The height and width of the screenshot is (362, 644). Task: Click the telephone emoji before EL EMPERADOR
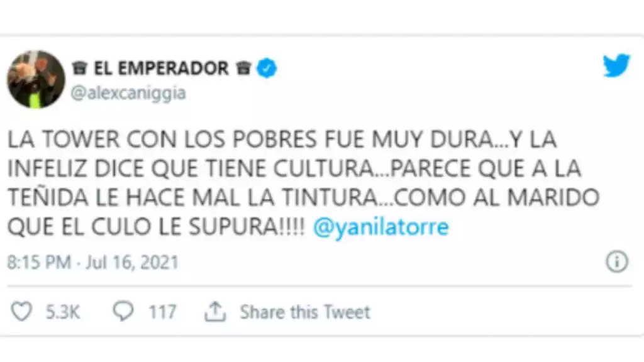click(80, 68)
